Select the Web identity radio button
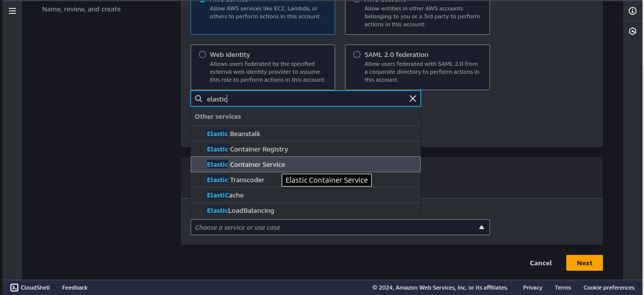 (x=202, y=54)
